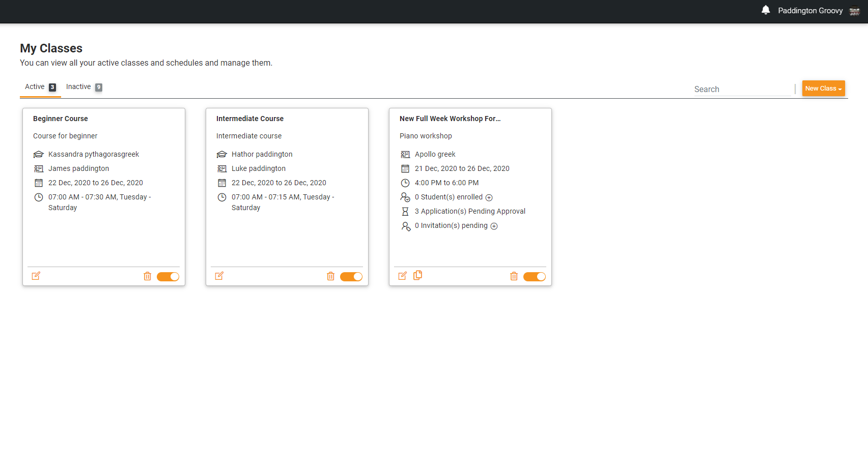Click the graduation cap icon beside Hathor paddington

tap(222, 154)
